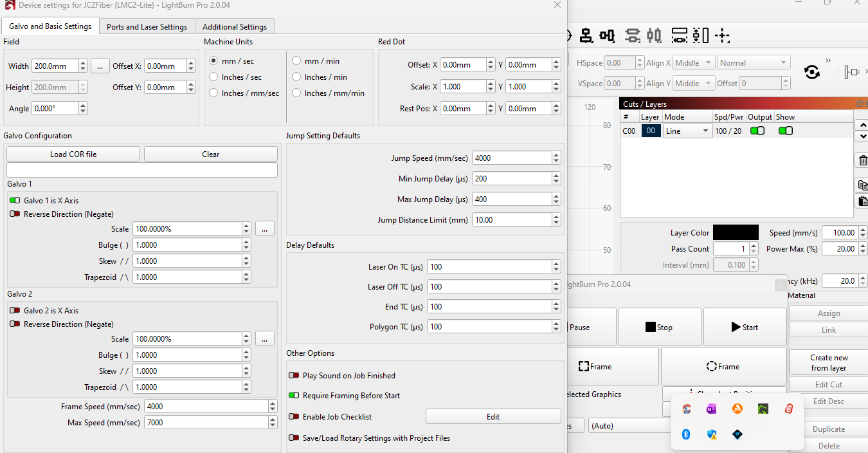Screen dimensions: 868x453
Task: Click the Bluetooth icon in system tray
Action: click(686, 434)
